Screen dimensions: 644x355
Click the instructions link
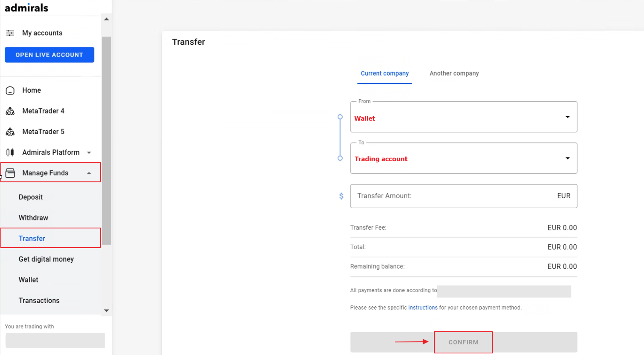(x=423, y=308)
